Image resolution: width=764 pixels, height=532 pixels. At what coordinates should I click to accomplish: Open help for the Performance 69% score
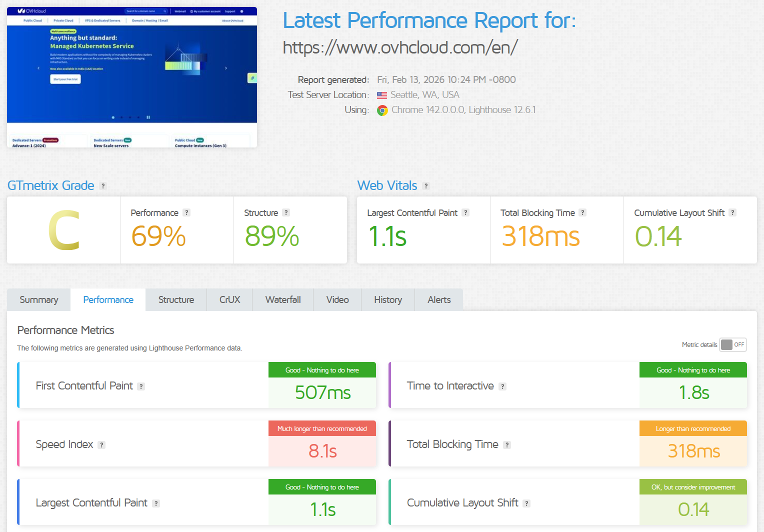187,212
